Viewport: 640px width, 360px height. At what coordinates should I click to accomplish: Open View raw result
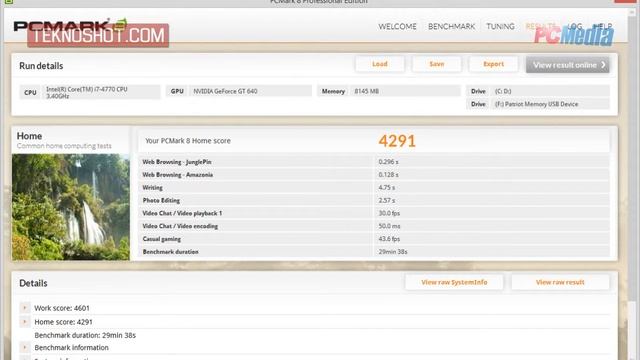[560, 282]
